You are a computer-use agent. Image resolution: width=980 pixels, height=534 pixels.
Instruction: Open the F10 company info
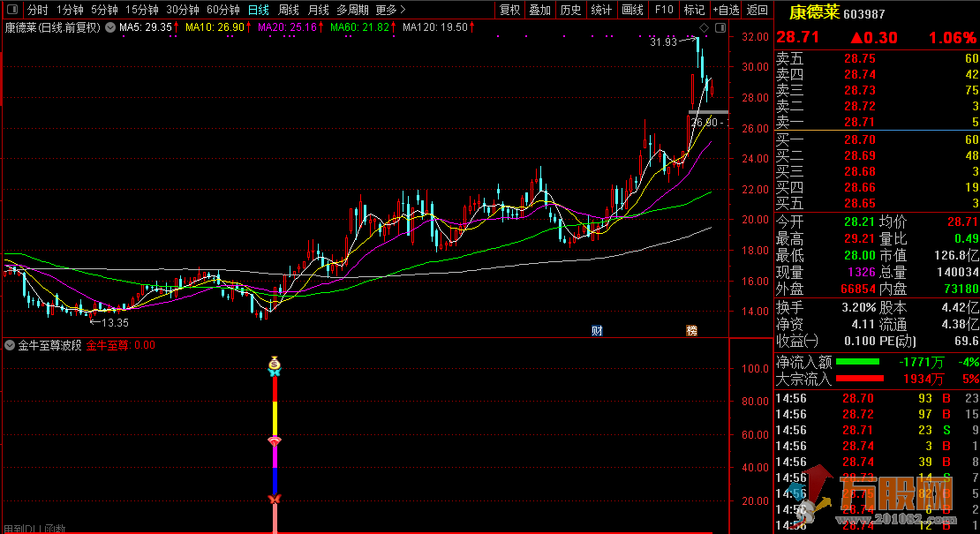pyautogui.click(x=664, y=10)
